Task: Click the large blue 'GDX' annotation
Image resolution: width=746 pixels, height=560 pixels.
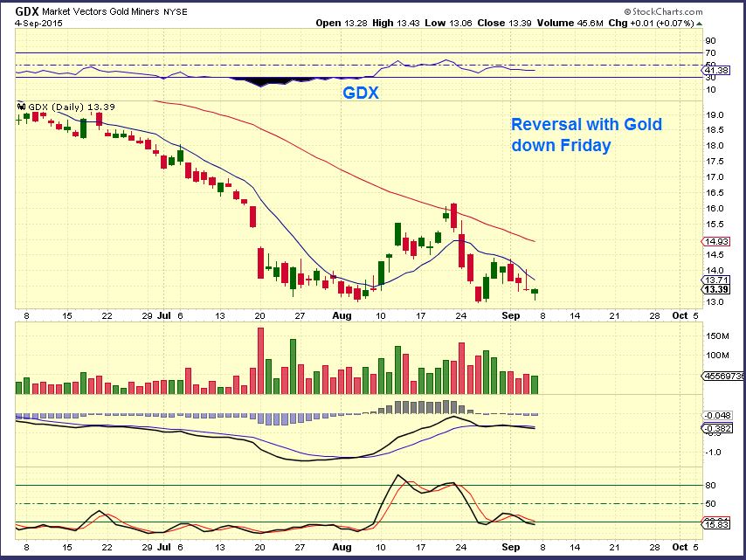Action: click(361, 93)
